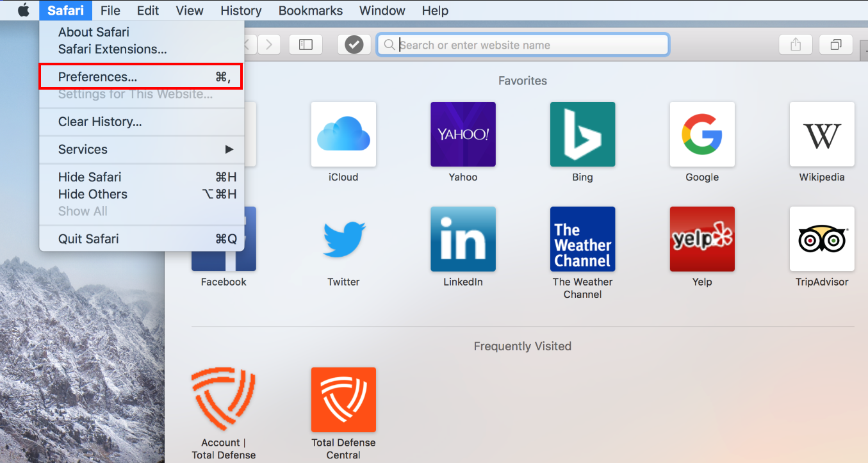Open the View menu
Screen dimensions: 868x463
[x=190, y=10]
